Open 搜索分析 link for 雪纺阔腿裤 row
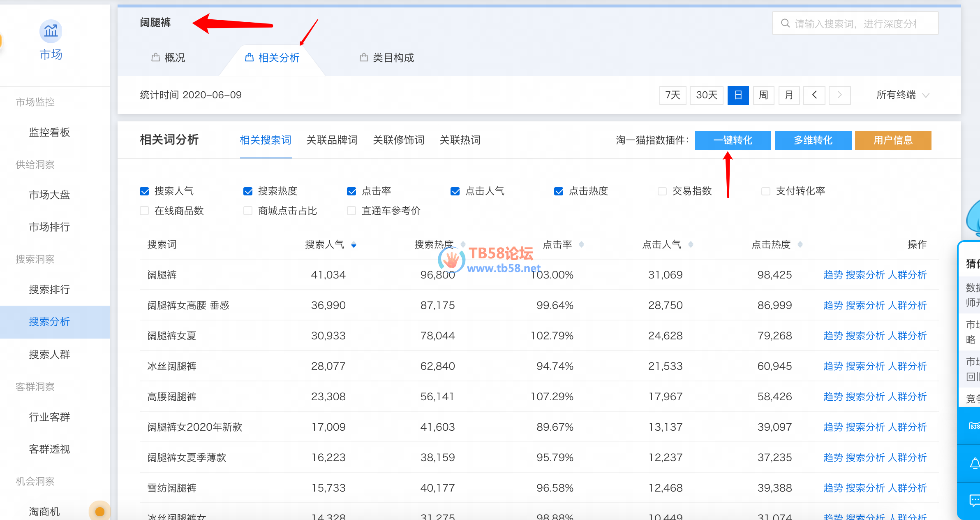This screenshot has height=520, width=980. point(865,488)
